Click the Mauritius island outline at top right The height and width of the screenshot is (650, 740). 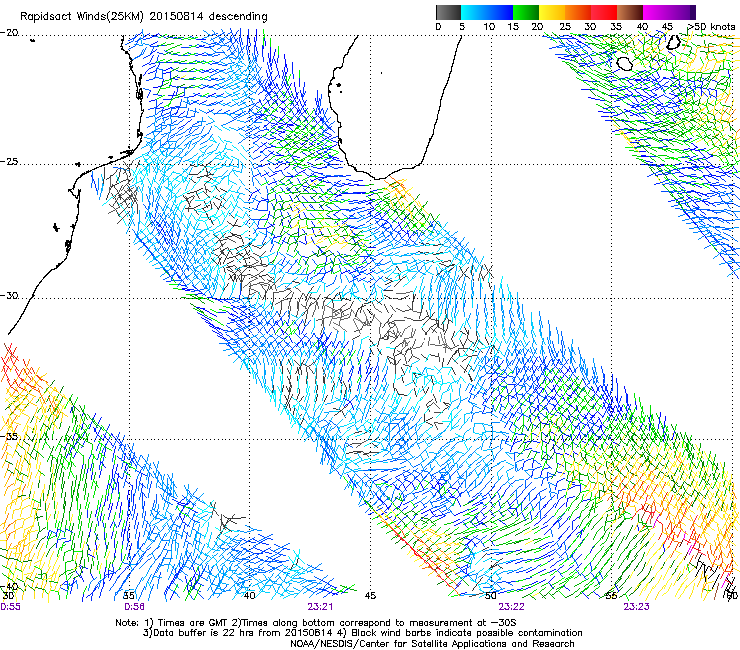tap(673, 42)
